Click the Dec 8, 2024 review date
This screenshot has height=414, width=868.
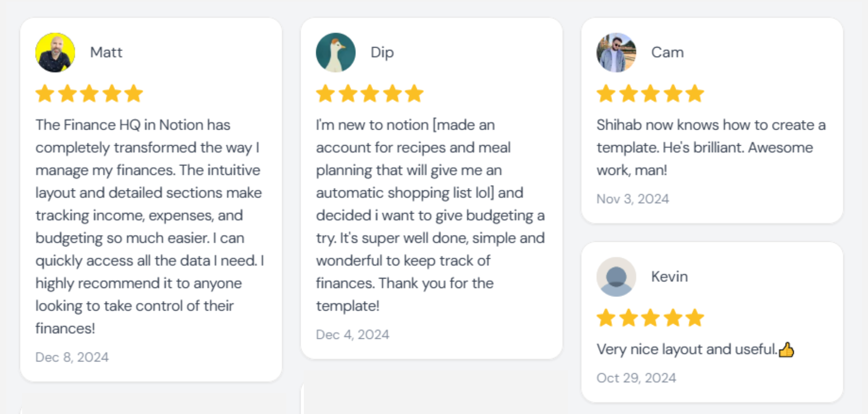[x=72, y=357]
